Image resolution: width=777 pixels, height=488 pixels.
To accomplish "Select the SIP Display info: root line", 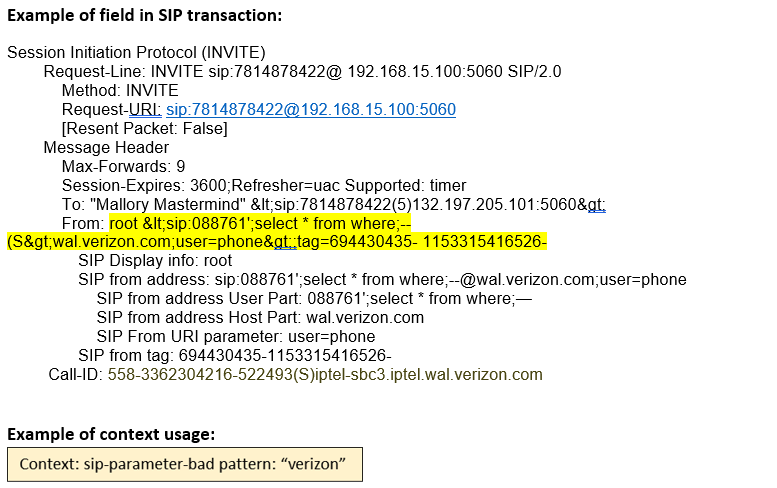I will (155, 261).
